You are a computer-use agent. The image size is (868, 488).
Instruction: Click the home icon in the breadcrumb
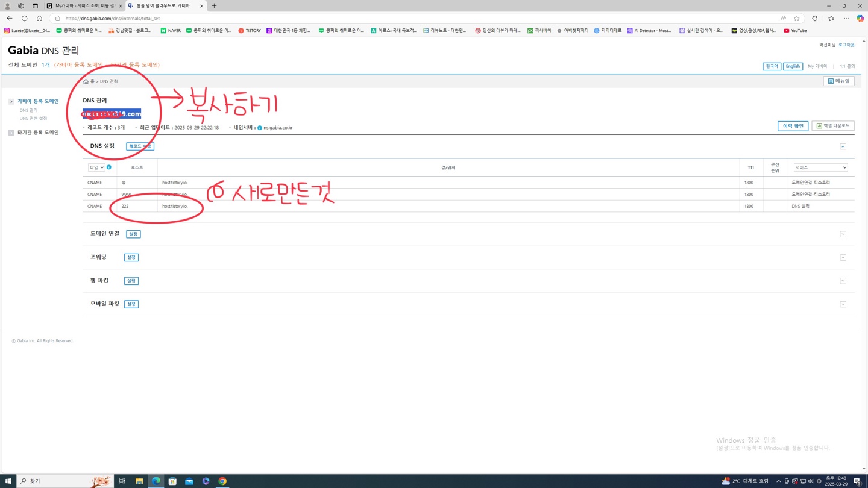(86, 81)
